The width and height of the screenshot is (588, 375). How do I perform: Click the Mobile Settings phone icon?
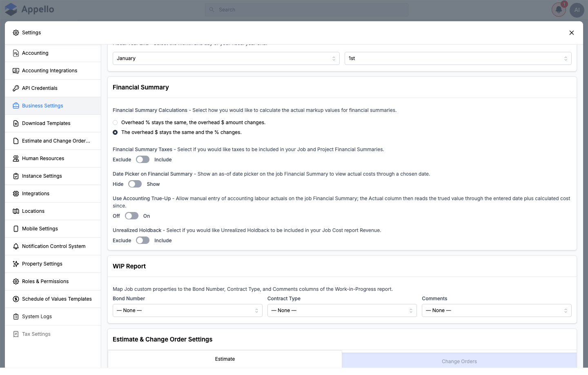coord(16,229)
